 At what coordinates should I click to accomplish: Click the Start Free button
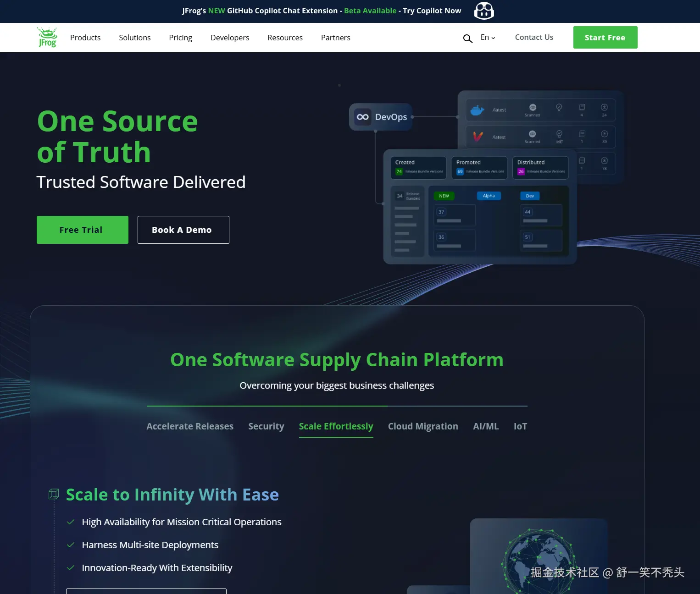(605, 37)
